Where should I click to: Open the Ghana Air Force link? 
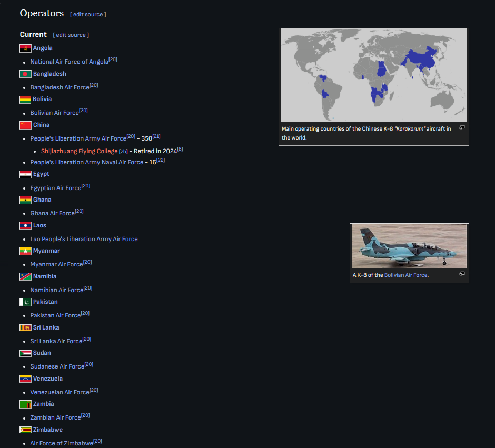point(53,214)
